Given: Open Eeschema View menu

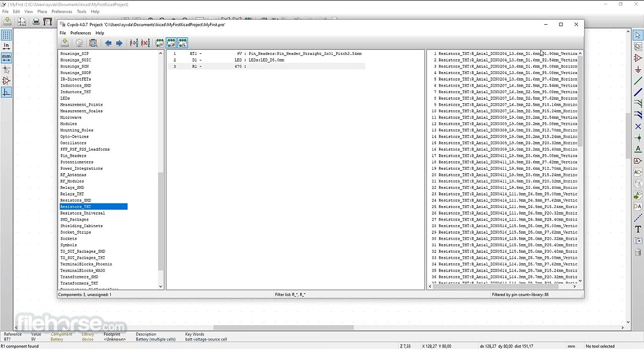Looking at the screenshot, I should (29, 12).
